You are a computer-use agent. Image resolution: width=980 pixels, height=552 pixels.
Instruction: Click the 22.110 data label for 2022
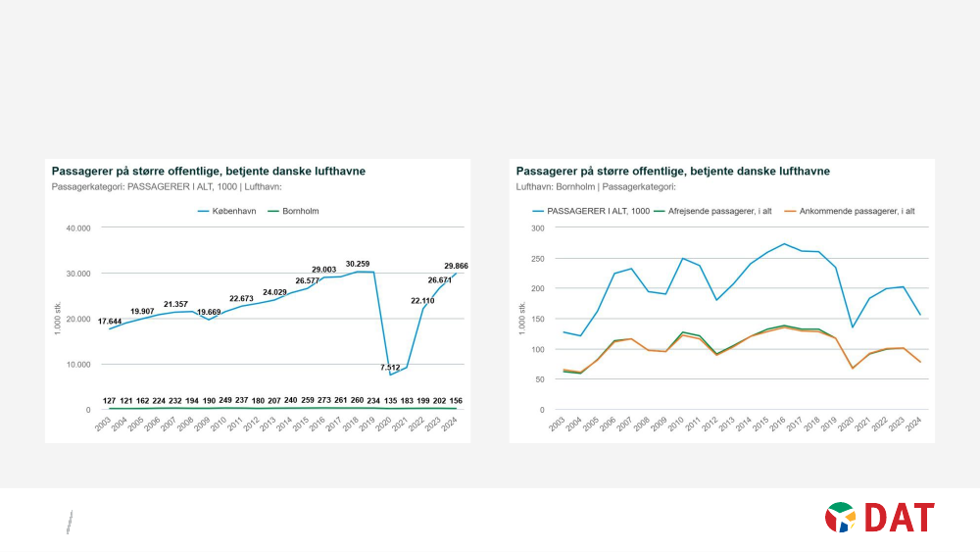coord(422,300)
